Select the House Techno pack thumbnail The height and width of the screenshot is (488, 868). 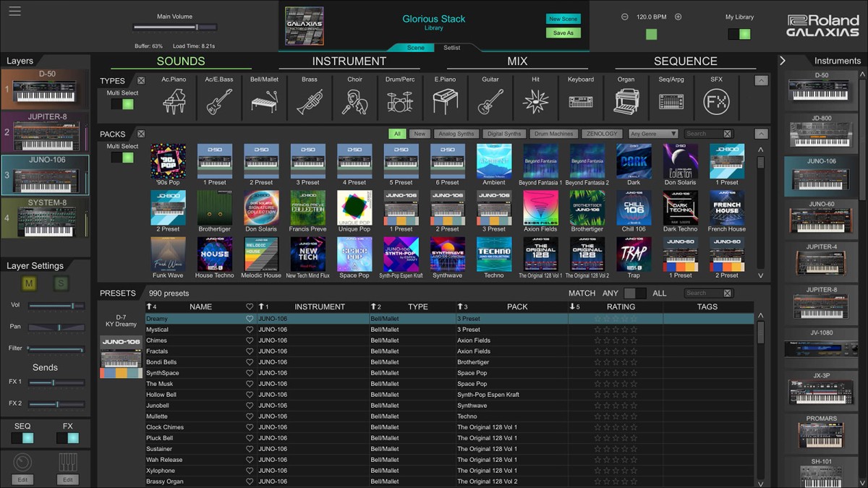point(215,254)
